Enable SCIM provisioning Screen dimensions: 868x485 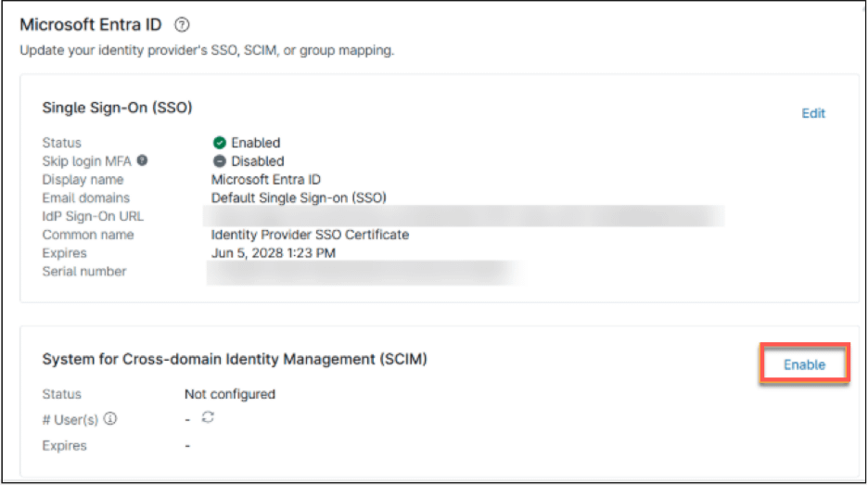(804, 364)
